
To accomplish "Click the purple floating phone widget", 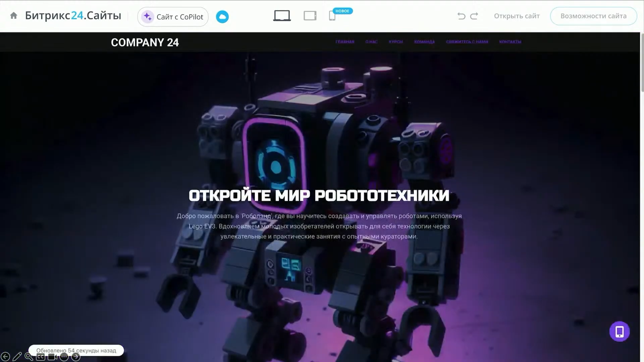I will tap(619, 331).
